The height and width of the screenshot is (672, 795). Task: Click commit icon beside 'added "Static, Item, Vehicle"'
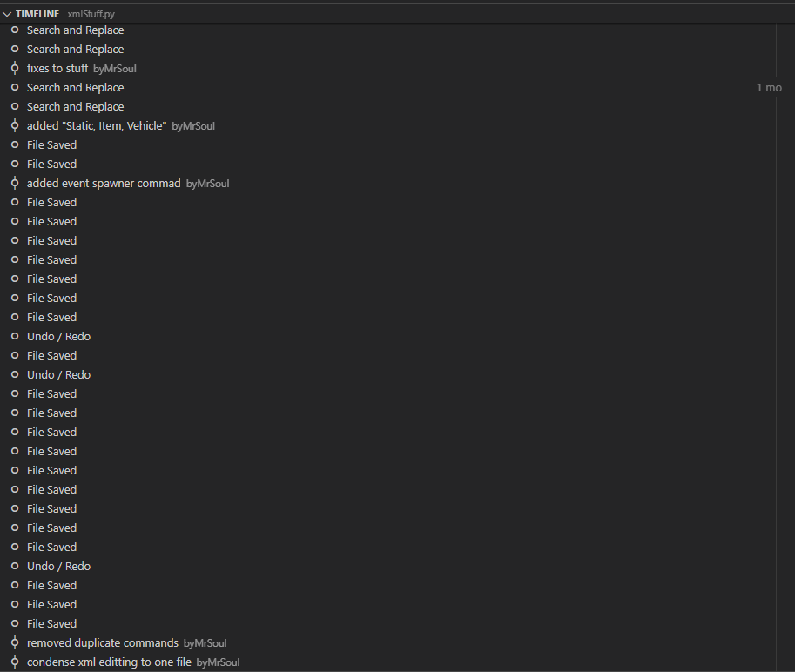click(15, 125)
